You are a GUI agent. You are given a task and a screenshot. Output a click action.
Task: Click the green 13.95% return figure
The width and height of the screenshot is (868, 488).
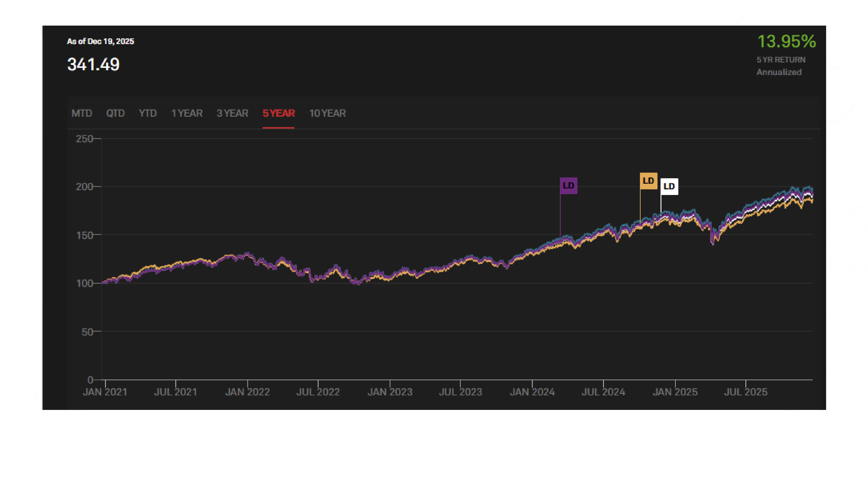[786, 41]
